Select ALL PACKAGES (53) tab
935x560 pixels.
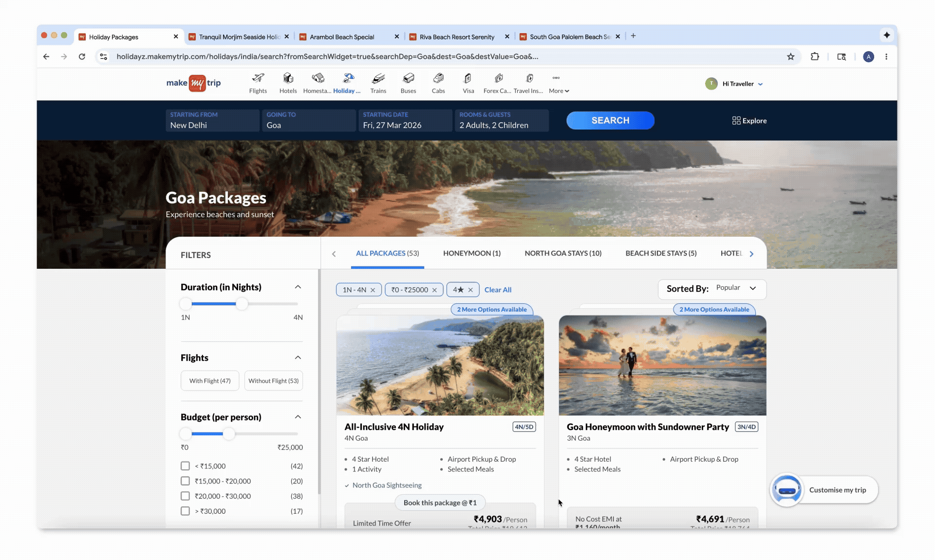387,253
